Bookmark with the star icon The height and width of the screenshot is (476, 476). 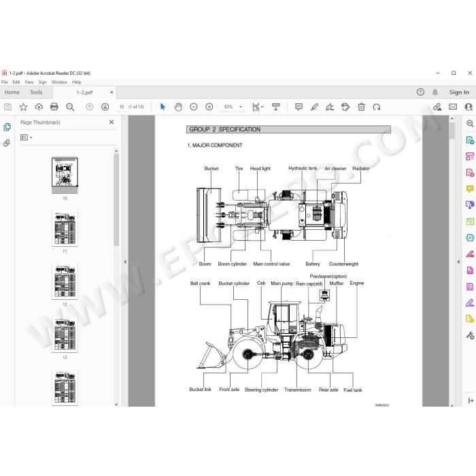[x=23, y=107]
